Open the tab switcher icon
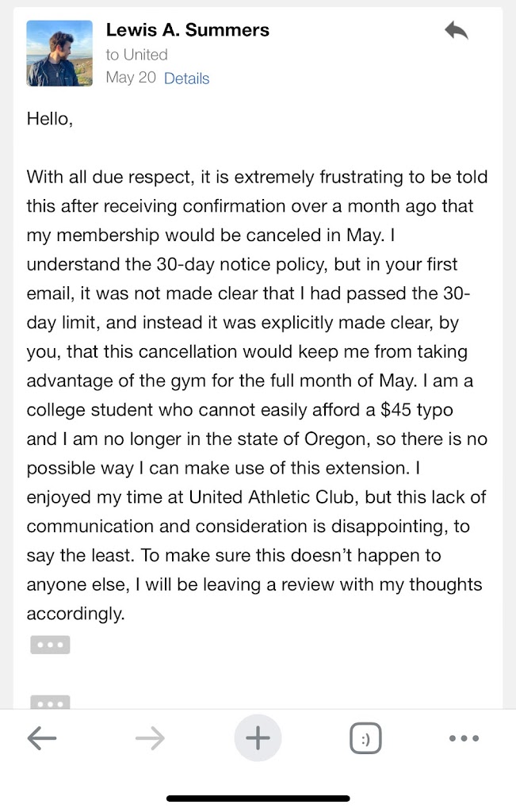This screenshot has width=516, height=812. click(x=365, y=740)
